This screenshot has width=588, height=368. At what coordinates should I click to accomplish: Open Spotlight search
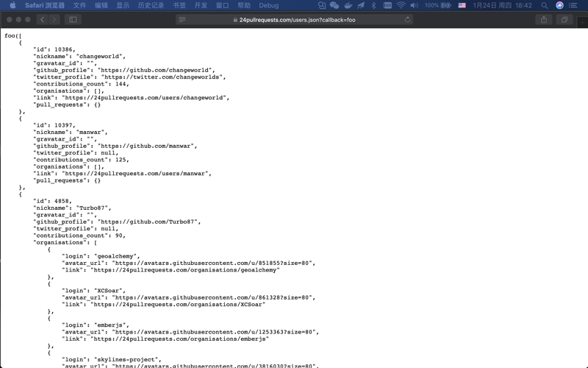[544, 5]
